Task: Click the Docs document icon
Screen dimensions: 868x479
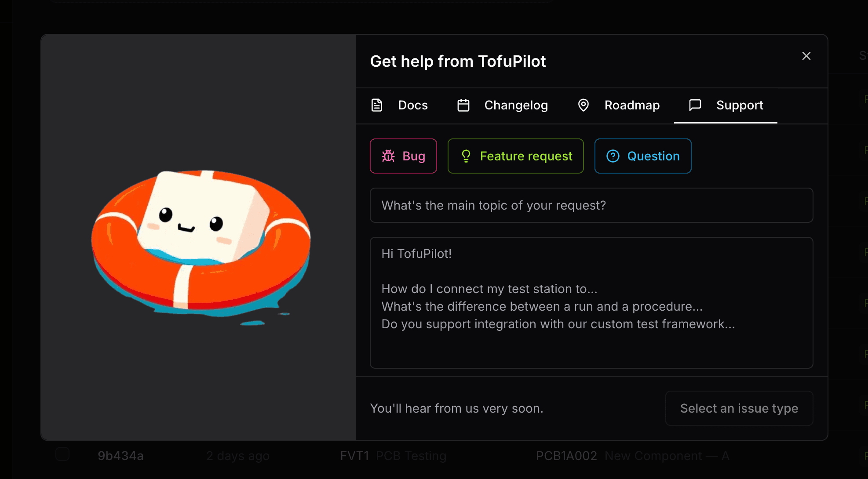Action: point(377,105)
